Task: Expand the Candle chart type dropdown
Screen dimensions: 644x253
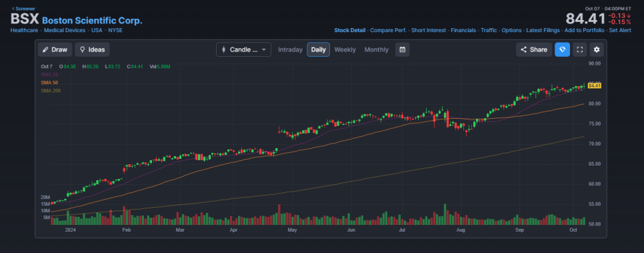Action: point(243,50)
